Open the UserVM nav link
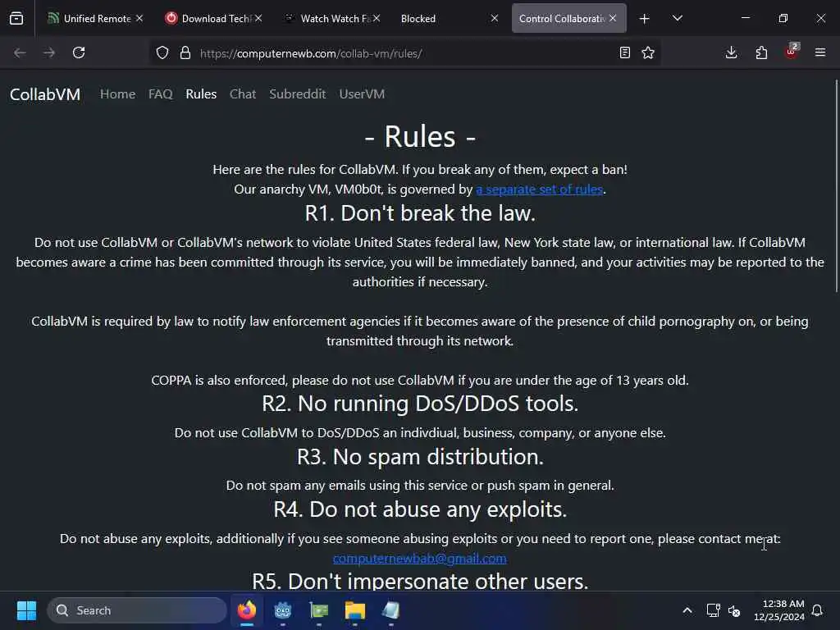840x630 pixels. 362,94
